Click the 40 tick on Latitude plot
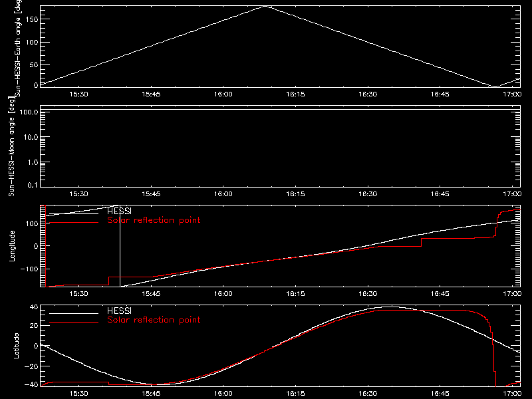The height and width of the screenshot is (399, 532). pyautogui.click(x=34, y=307)
